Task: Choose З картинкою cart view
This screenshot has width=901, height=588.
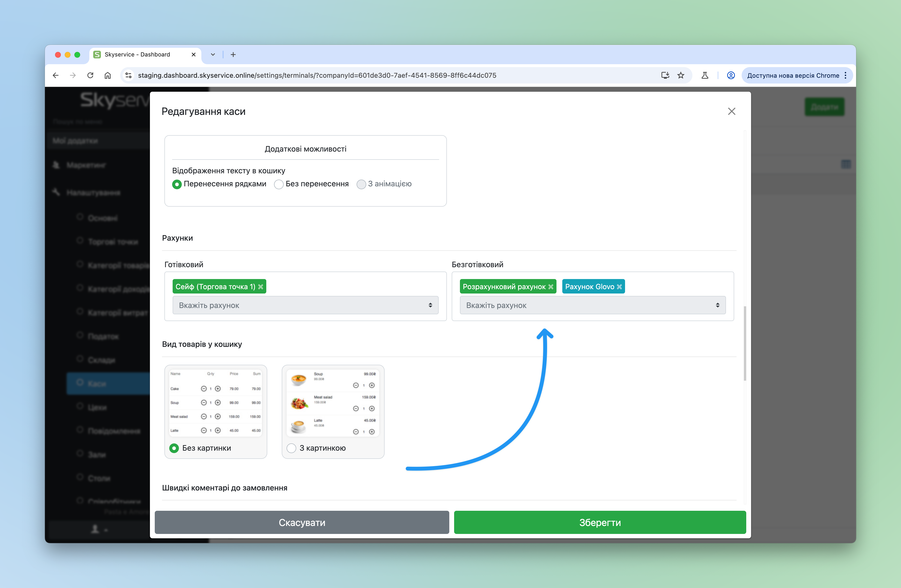Action: [x=291, y=448]
